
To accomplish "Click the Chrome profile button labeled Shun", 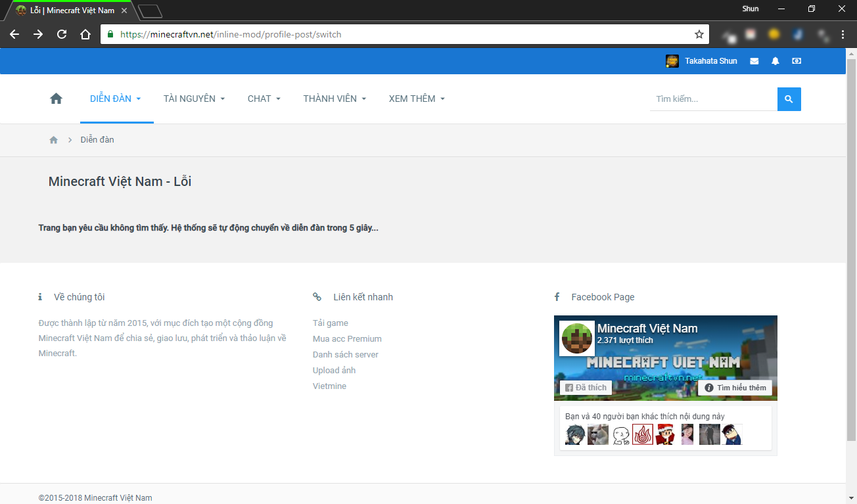I will tap(751, 9).
